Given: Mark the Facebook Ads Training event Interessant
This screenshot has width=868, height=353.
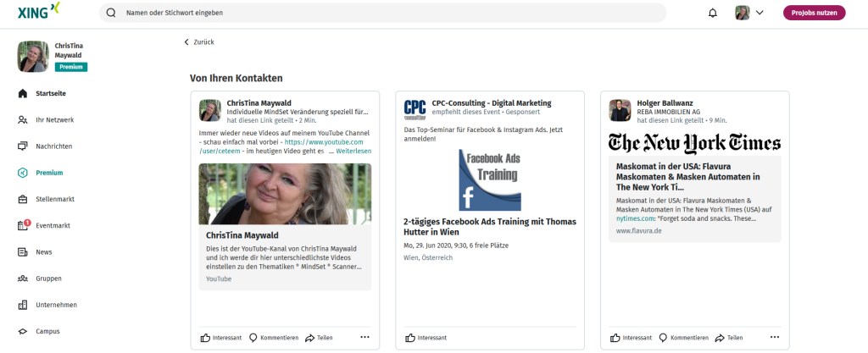Looking at the screenshot, I should click(426, 338).
